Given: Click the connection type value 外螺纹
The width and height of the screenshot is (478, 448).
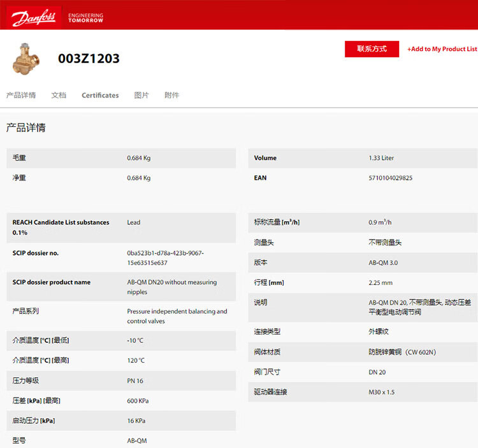Looking at the screenshot, I should 379,331.
